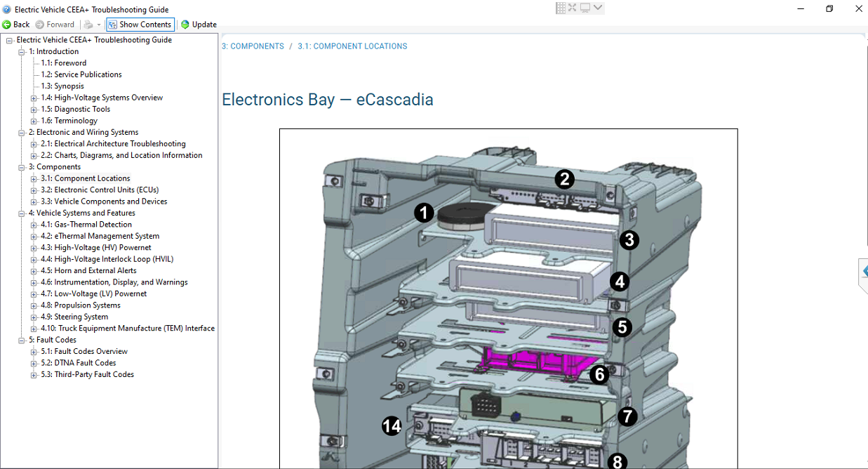
Task: Expand the 3.1: Component Locations tree node
Action: 32,178
